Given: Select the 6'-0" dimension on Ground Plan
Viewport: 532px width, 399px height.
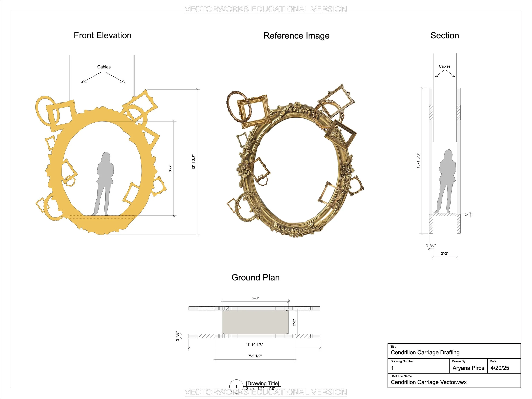Looking at the screenshot, I should (x=255, y=298).
